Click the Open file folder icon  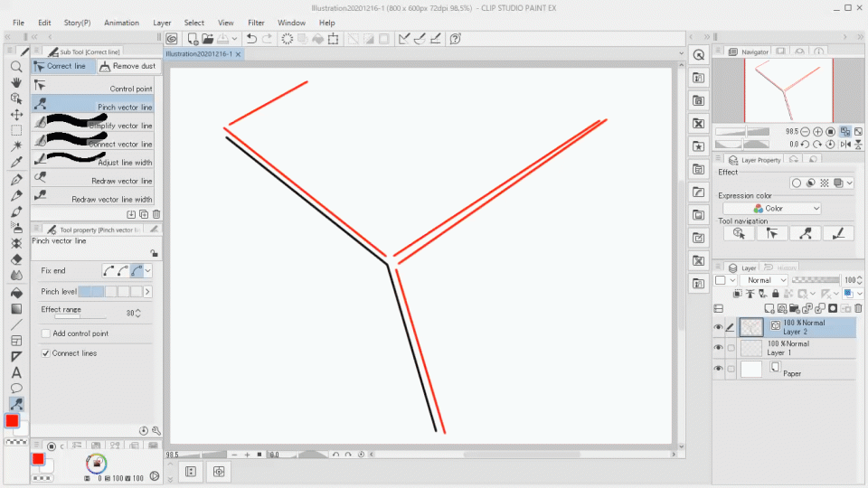(x=208, y=39)
